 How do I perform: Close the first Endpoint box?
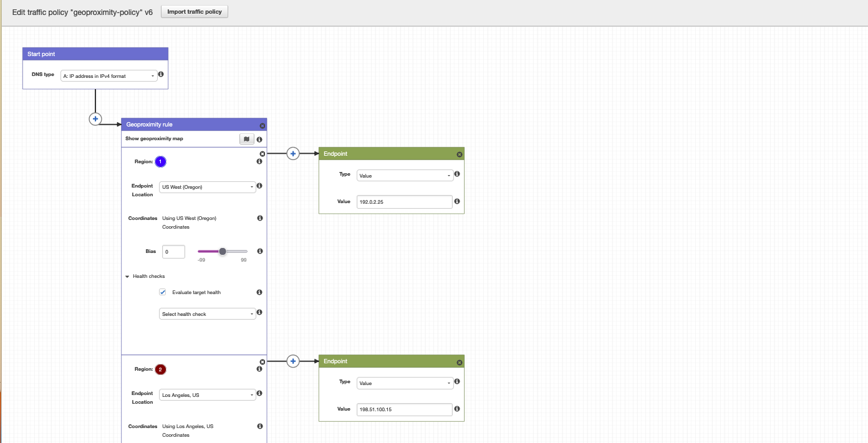click(459, 153)
